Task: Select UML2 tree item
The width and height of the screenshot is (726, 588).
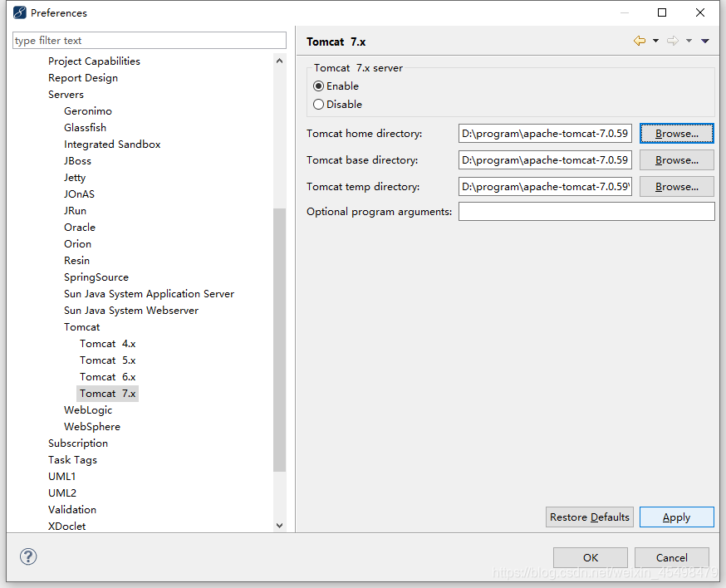Action: click(62, 493)
